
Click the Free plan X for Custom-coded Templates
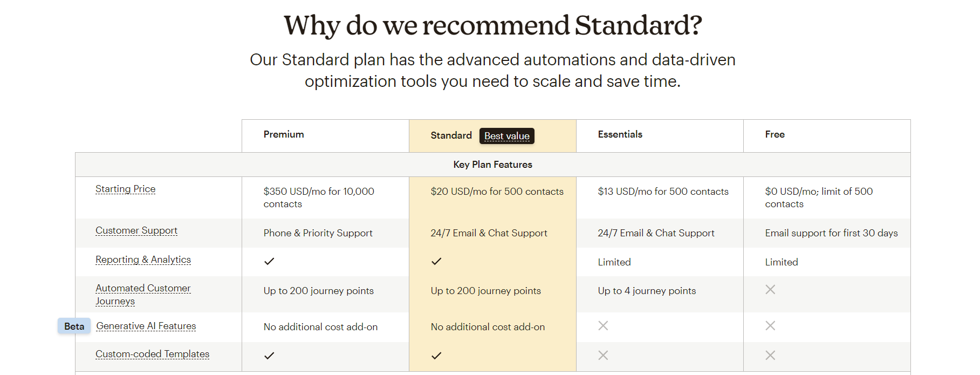click(770, 356)
